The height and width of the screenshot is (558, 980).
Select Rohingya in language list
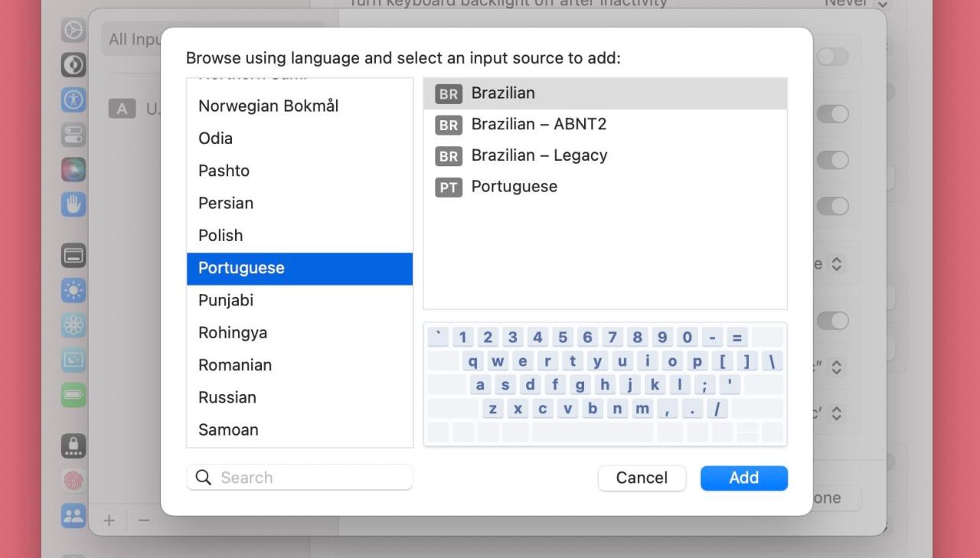point(299,333)
